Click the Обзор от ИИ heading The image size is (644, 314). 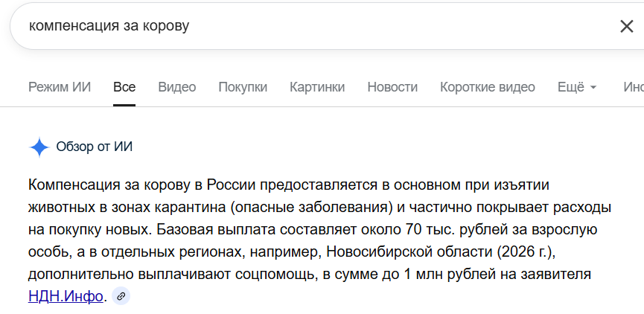(95, 147)
